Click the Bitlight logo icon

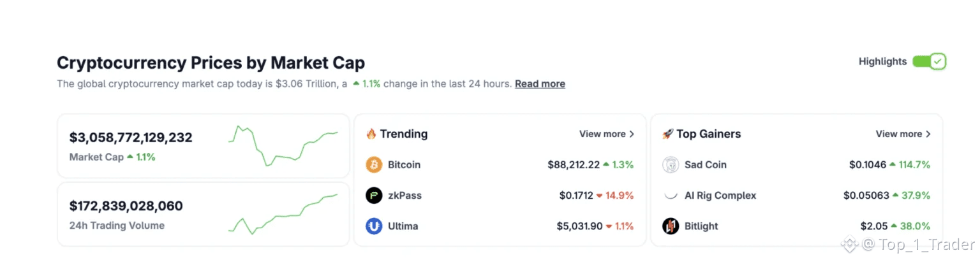(671, 226)
